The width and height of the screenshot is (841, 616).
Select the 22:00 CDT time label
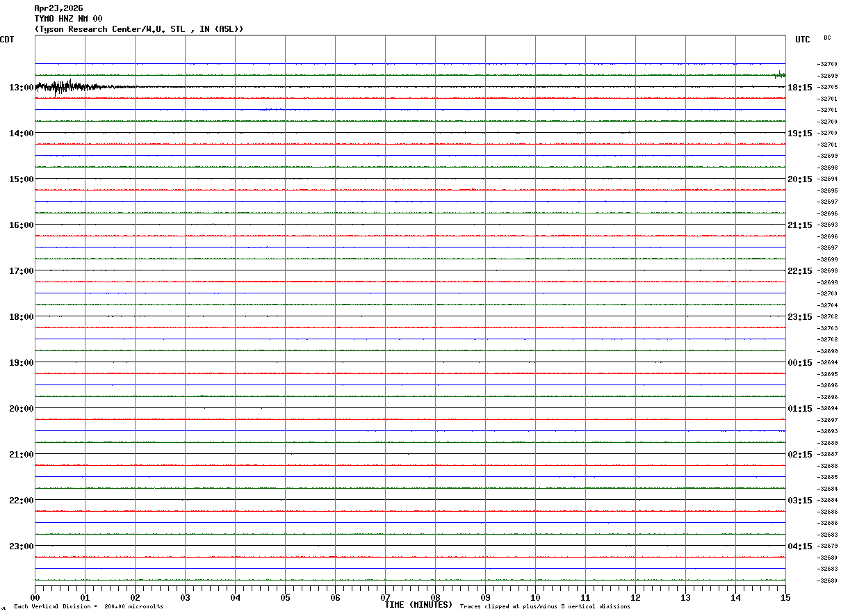click(x=22, y=501)
